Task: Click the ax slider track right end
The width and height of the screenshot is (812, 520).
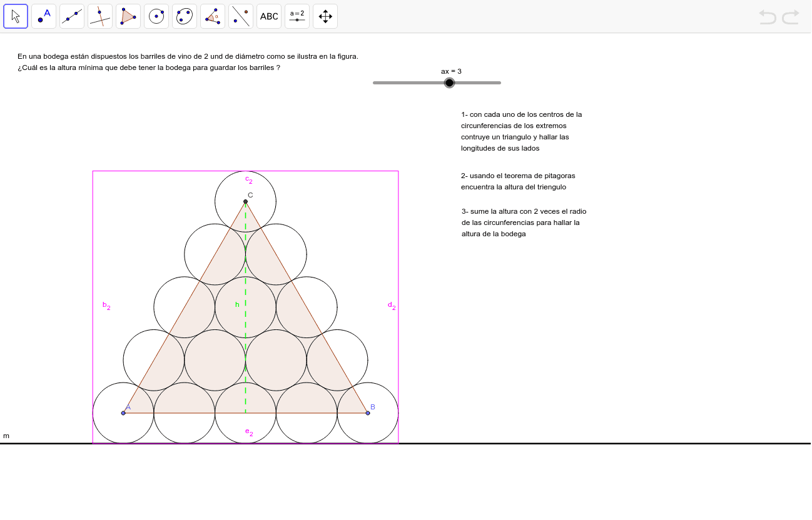Action: tap(500, 82)
